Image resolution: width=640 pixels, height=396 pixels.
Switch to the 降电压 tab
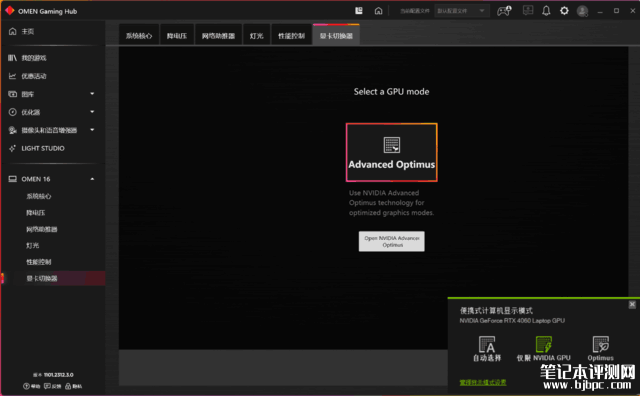[x=177, y=36]
